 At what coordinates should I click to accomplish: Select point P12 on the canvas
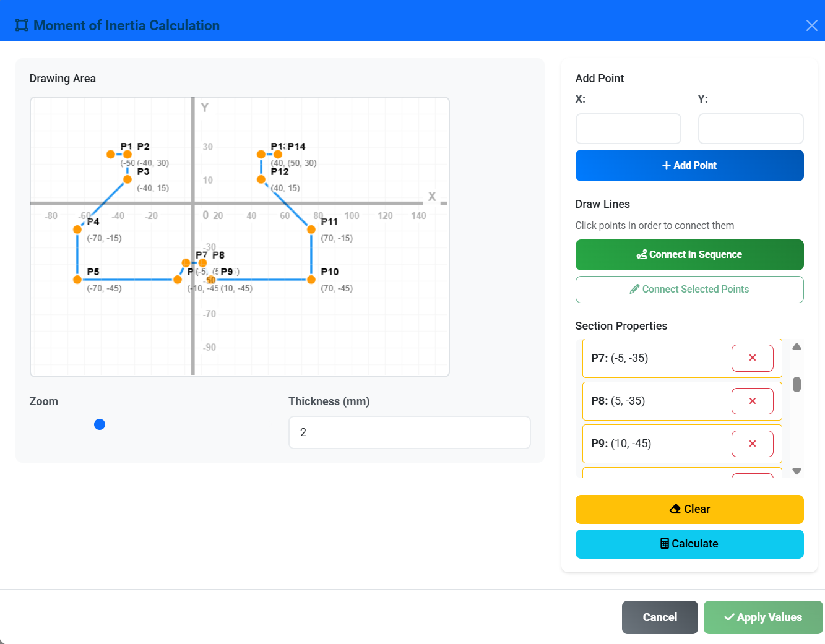tap(261, 179)
